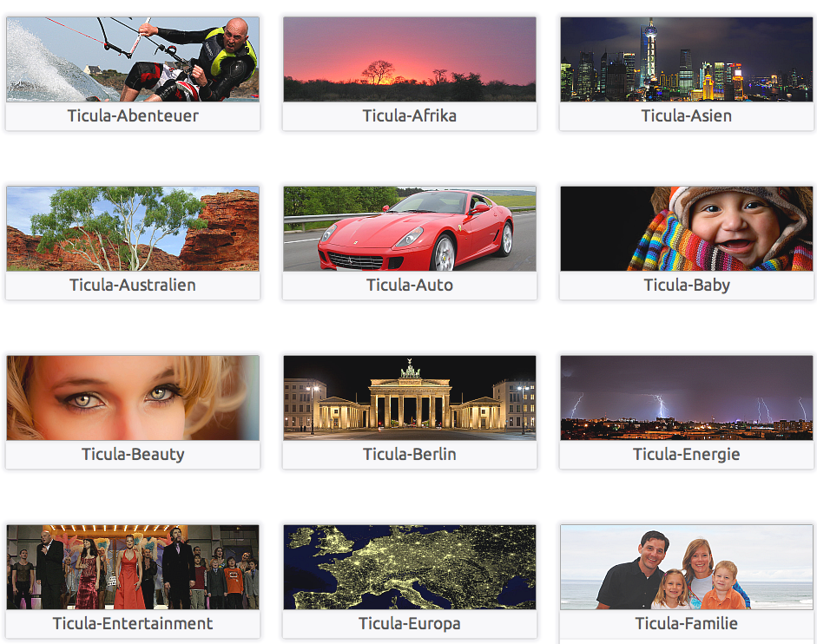Open the Ticula-Berlin Brandenburg Gate thumbnail

pyautogui.click(x=410, y=398)
